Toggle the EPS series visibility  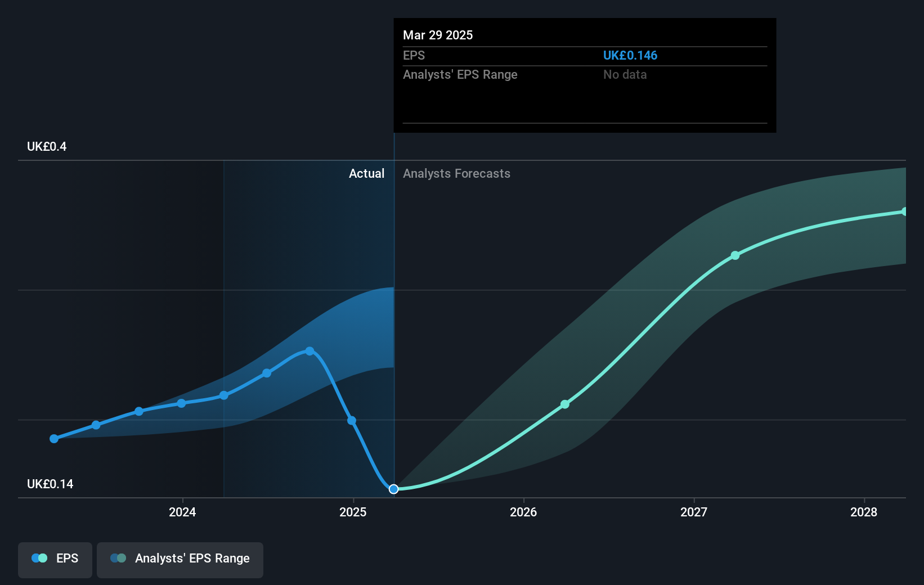(x=55, y=559)
